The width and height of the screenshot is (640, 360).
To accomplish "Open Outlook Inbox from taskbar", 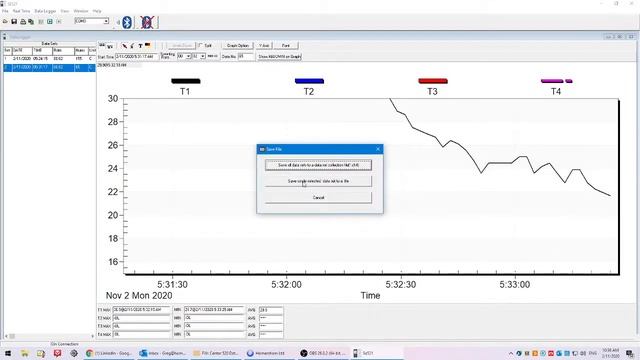I will [x=162, y=353].
